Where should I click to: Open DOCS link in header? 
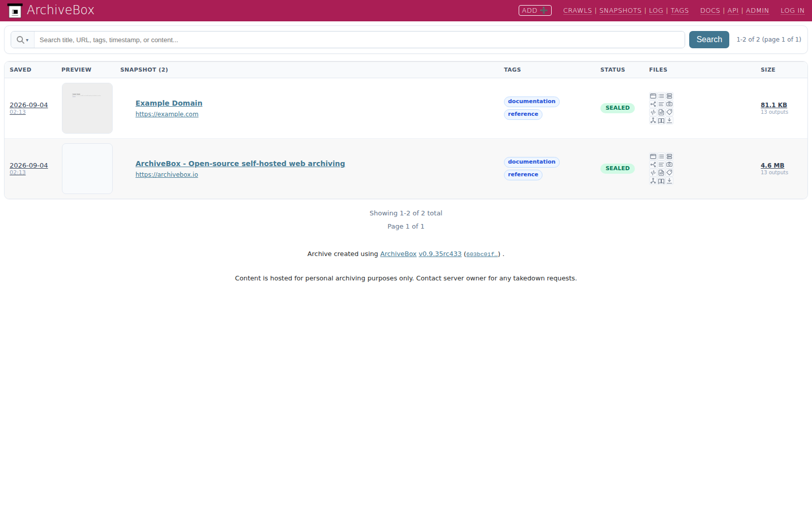[x=710, y=11]
